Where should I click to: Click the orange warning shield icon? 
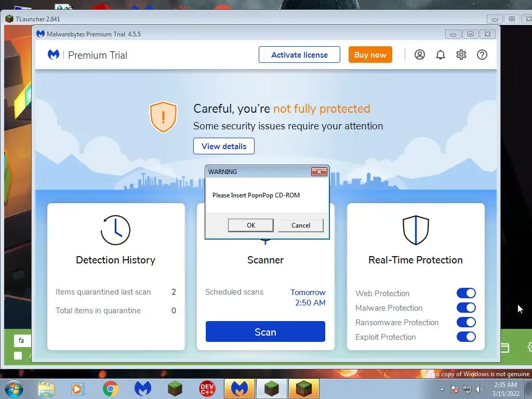click(x=163, y=117)
